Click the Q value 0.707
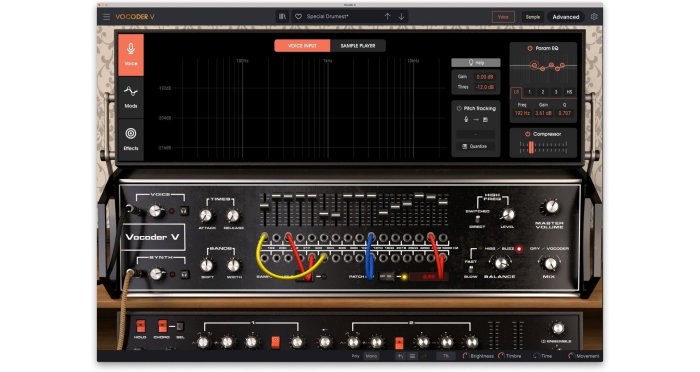 pos(565,113)
